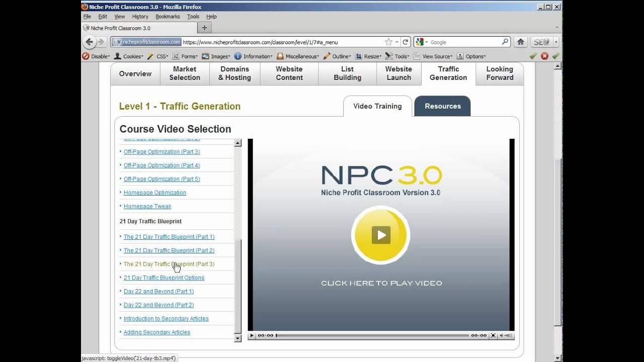Open the Bookmarks menu

click(x=168, y=17)
